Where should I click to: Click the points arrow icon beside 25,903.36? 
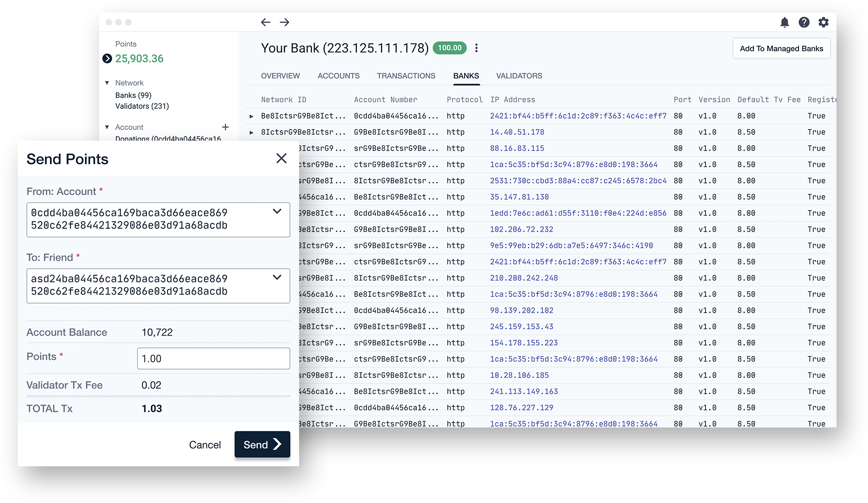coord(107,59)
